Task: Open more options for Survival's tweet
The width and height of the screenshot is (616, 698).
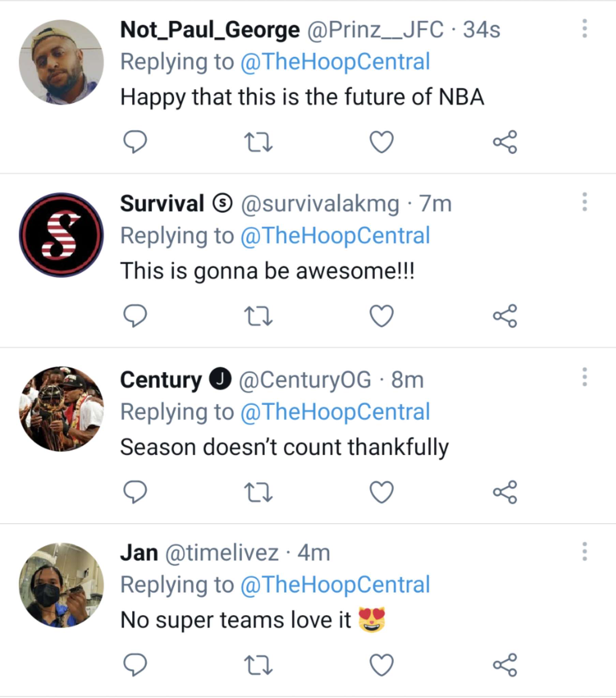Action: (x=585, y=202)
